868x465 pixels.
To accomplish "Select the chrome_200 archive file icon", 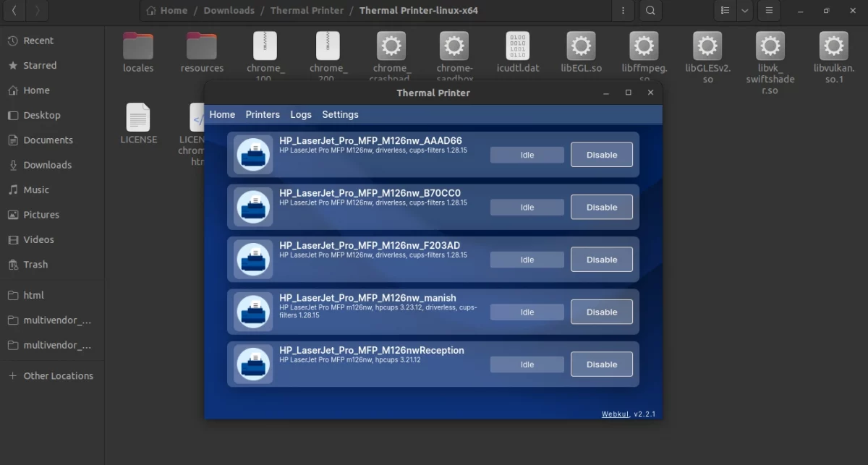I will tap(328, 46).
